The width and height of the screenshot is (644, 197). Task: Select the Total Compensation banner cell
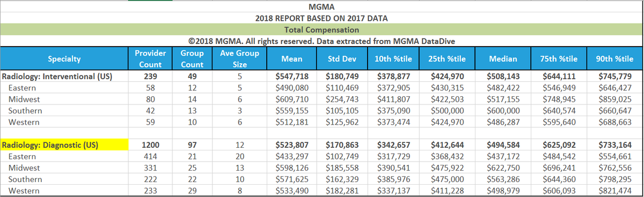tap(321, 29)
